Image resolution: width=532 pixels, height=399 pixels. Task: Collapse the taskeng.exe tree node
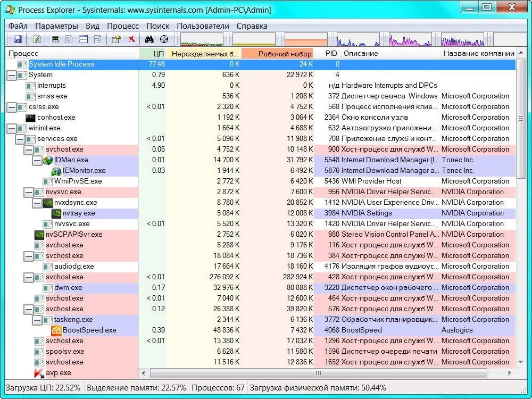37,320
